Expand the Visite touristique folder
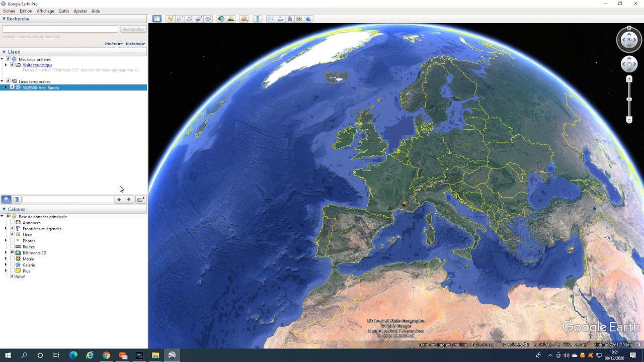Screen dimensions: 644x362 [6, 65]
